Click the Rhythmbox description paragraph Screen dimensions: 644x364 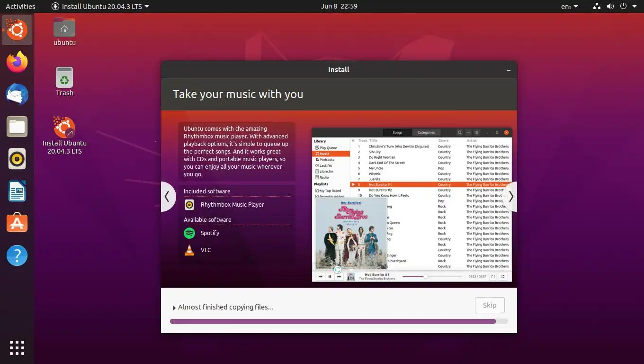point(236,152)
